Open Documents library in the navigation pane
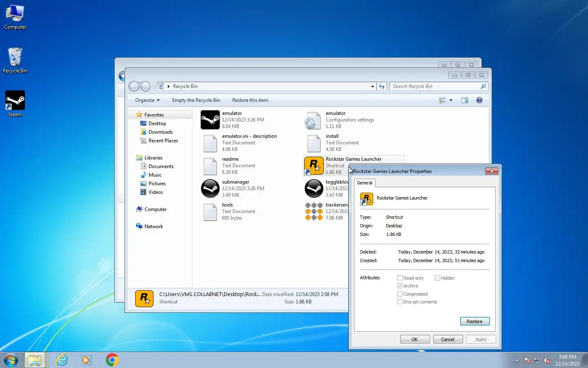The height and width of the screenshot is (368, 588). coord(161,166)
